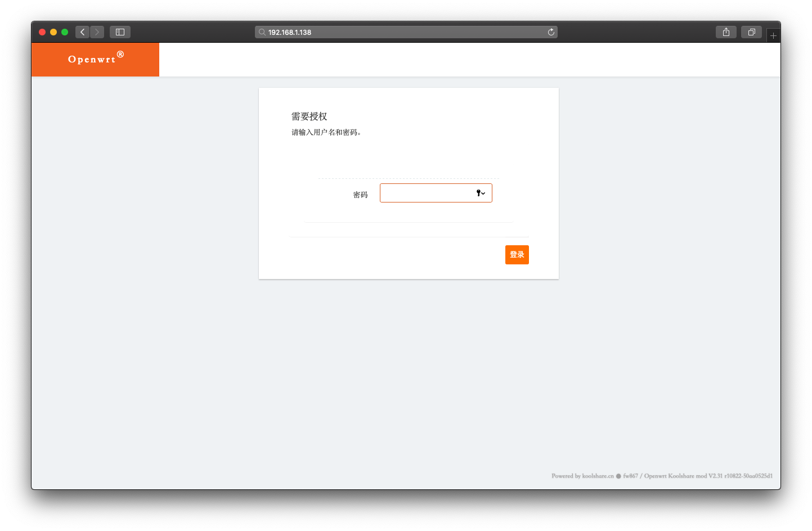Click the Openwrt logo banner
Image resolution: width=812 pixels, height=531 pixels.
95,59
